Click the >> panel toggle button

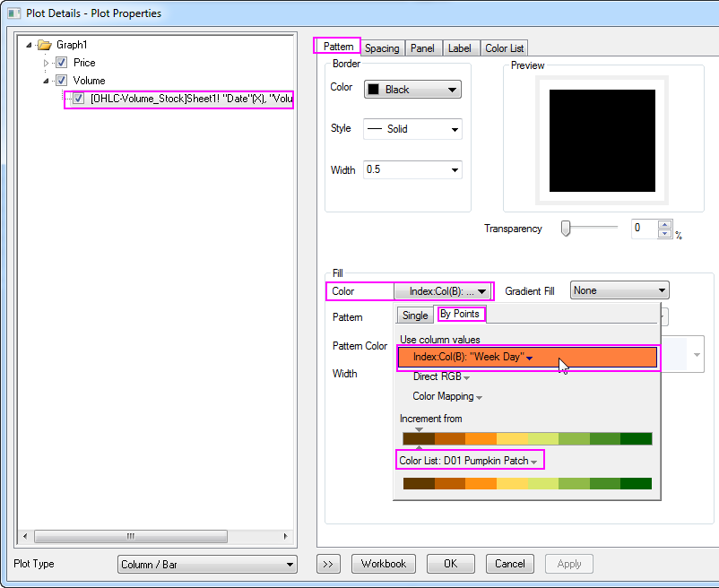[328, 564]
